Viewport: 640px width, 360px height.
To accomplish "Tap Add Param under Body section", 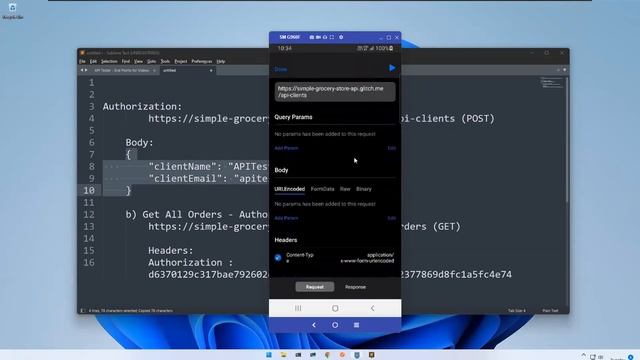I will point(286,218).
